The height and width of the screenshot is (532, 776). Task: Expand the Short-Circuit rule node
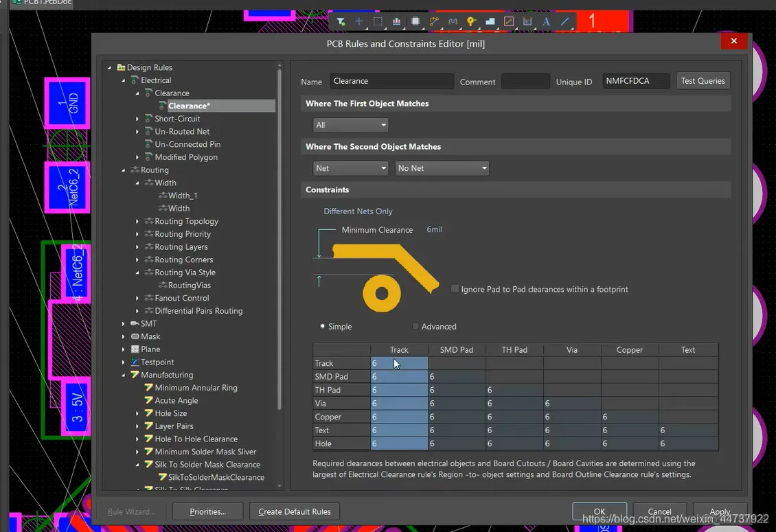coord(137,119)
